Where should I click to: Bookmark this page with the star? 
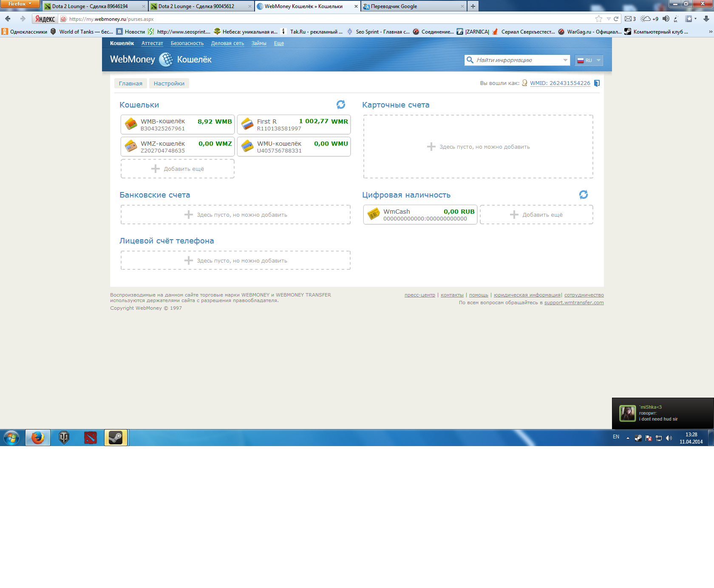[599, 19]
